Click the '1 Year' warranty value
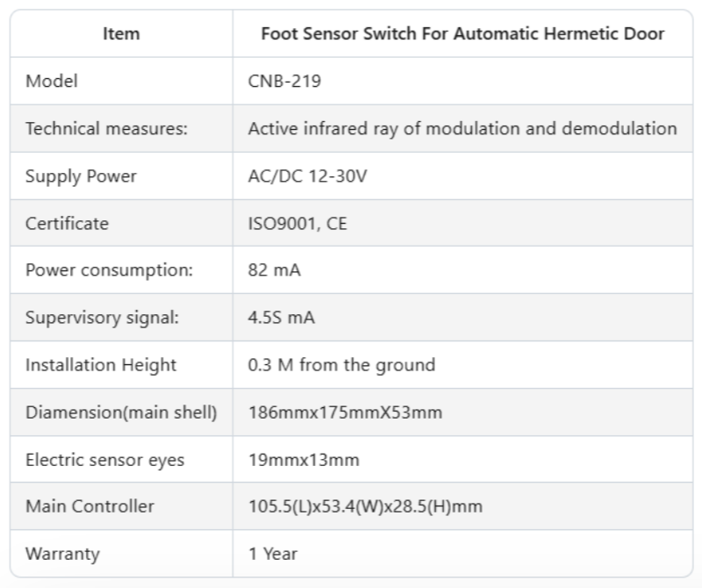702x588 pixels. tap(273, 554)
